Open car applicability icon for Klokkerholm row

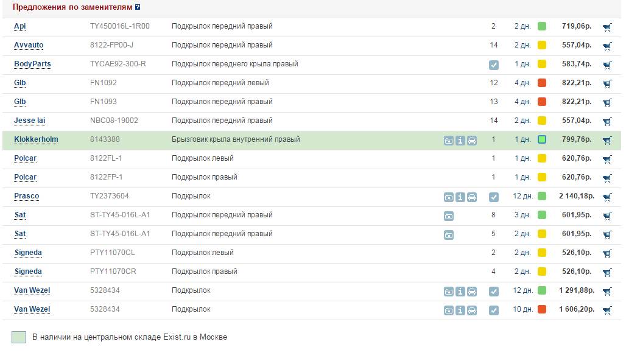point(472,140)
